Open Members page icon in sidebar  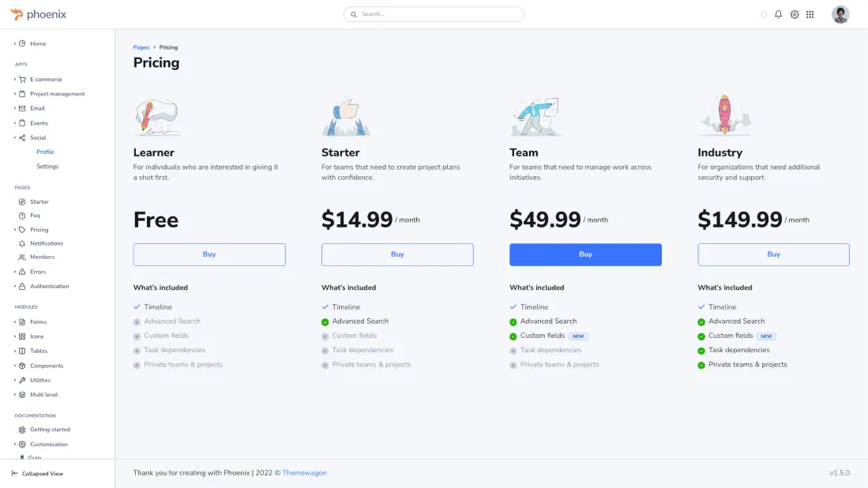click(x=22, y=257)
